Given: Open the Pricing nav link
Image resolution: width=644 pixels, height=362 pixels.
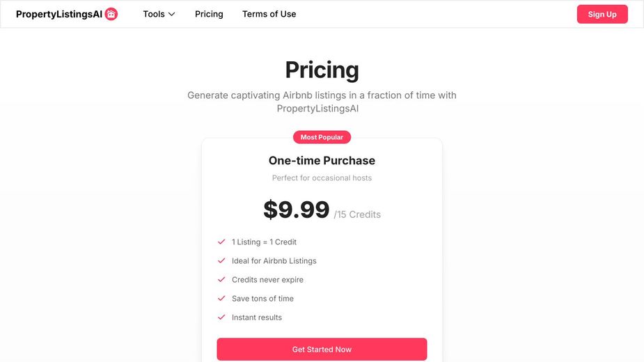Looking at the screenshot, I should [x=209, y=14].
